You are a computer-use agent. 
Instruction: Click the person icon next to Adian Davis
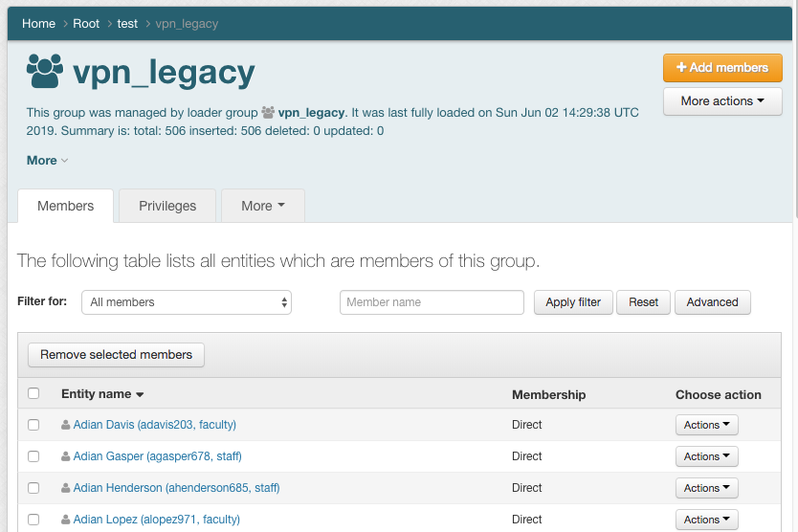pos(66,425)
